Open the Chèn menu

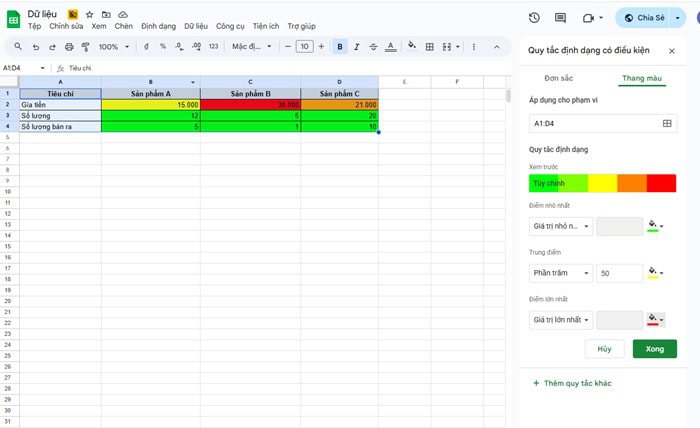coord(124,26)
